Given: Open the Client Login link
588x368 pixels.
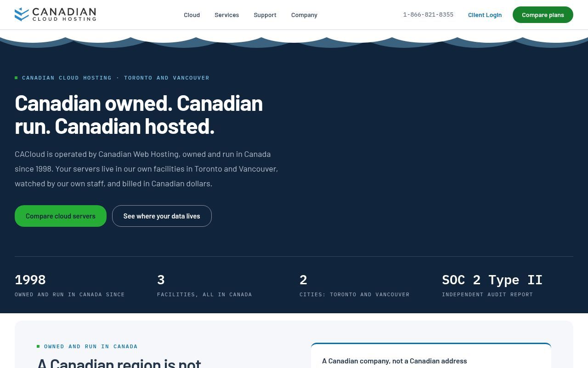Looking at the screenshot, I should point(485,15).
